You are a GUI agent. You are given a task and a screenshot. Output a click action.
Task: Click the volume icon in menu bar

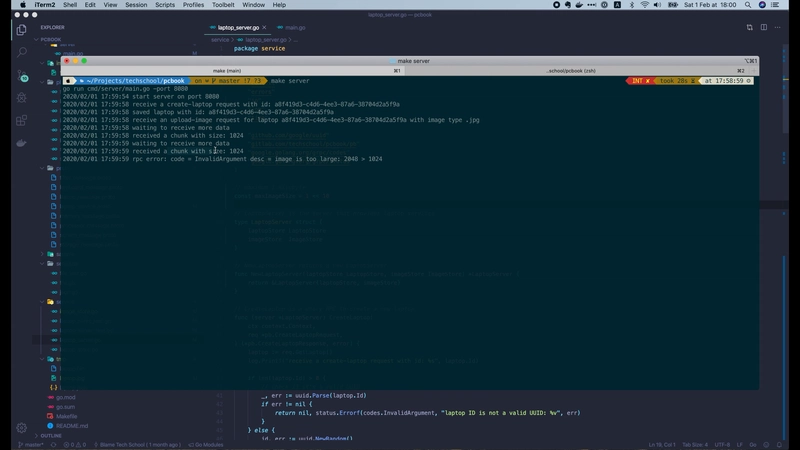coord(657,5)
